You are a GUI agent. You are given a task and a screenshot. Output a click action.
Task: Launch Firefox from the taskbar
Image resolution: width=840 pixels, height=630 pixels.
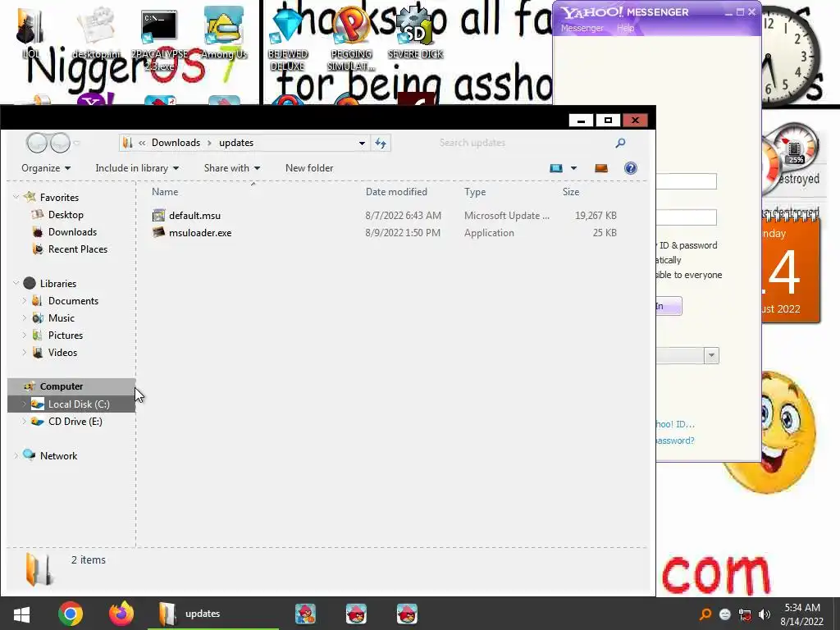121,614
